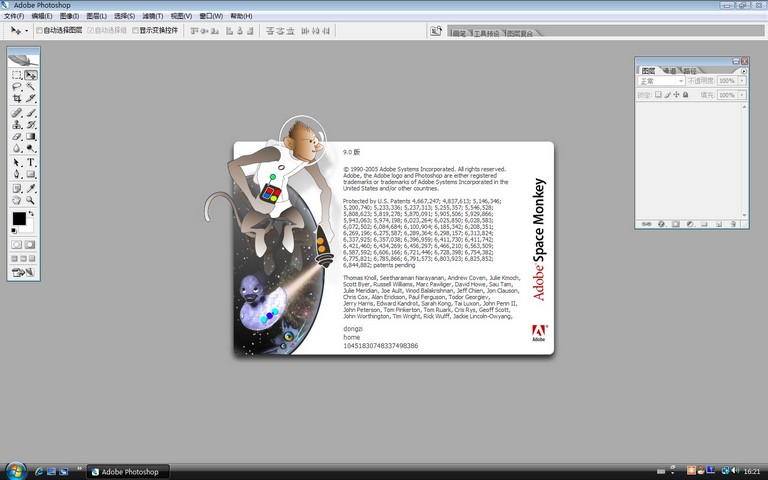The height and width of the screenshot is (480, 768).
Task: Open the Move tool preset picker arrow
Action: point(26,31)
